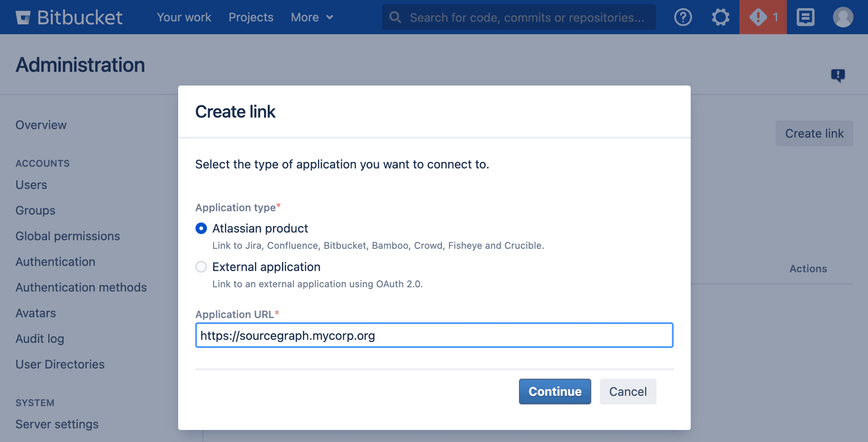
Task: Focus the Application URL input field
Action: (x=434, y=335)
